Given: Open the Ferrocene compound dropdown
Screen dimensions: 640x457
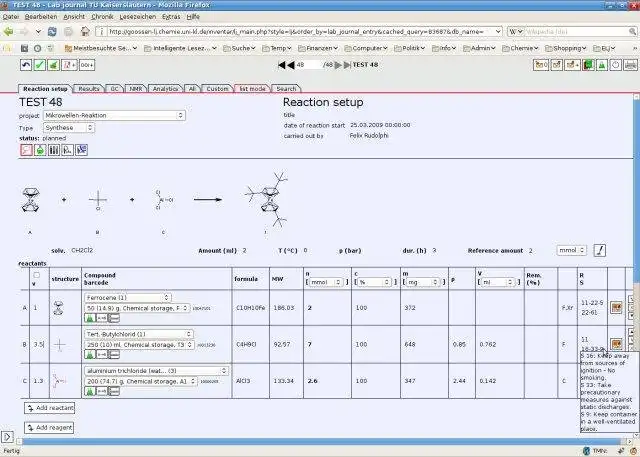Looking at the screenshot, I should tap(128, 297).
